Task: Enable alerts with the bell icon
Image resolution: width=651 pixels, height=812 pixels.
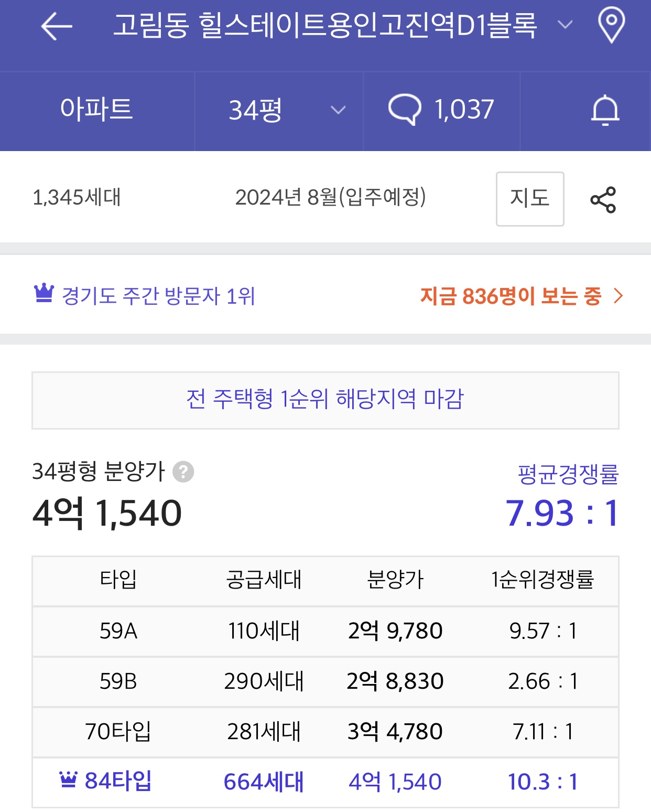Action: pyautogui.click(x=605, y=110)
